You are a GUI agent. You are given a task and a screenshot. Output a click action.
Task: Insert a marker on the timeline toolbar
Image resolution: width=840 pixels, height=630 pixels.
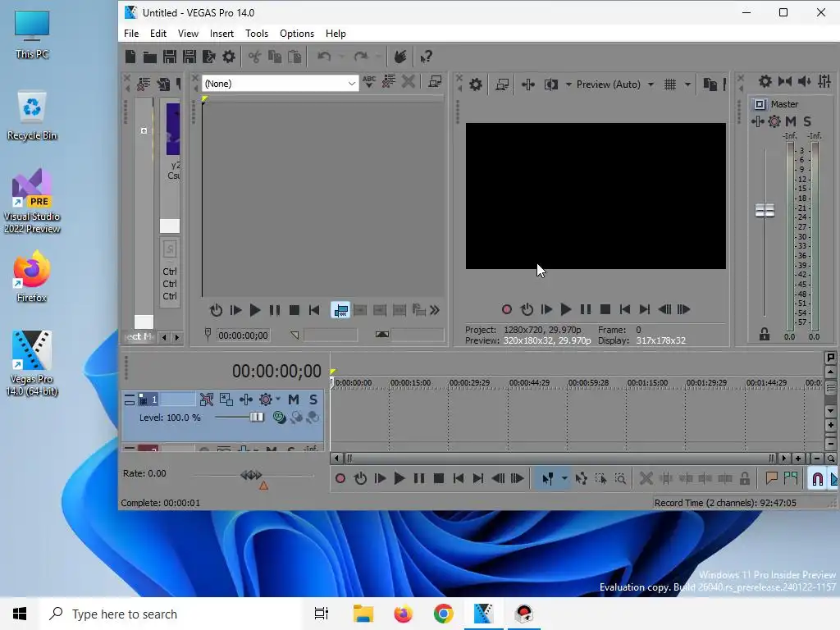tap(771, 478)
